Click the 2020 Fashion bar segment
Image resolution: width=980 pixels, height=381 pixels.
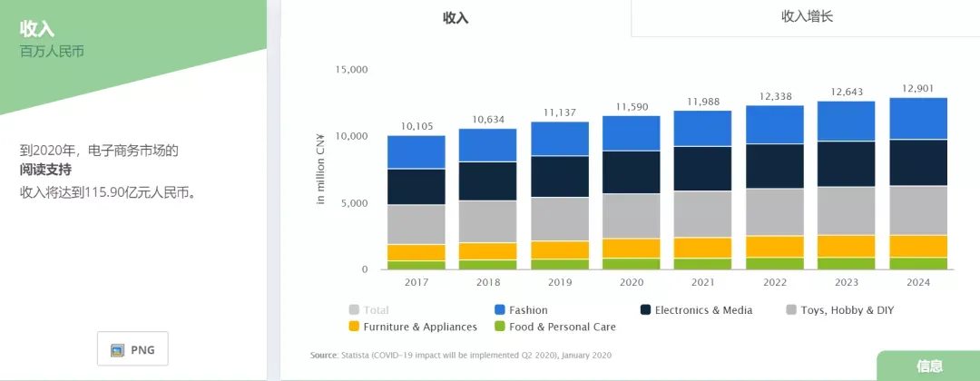[632, 133]
